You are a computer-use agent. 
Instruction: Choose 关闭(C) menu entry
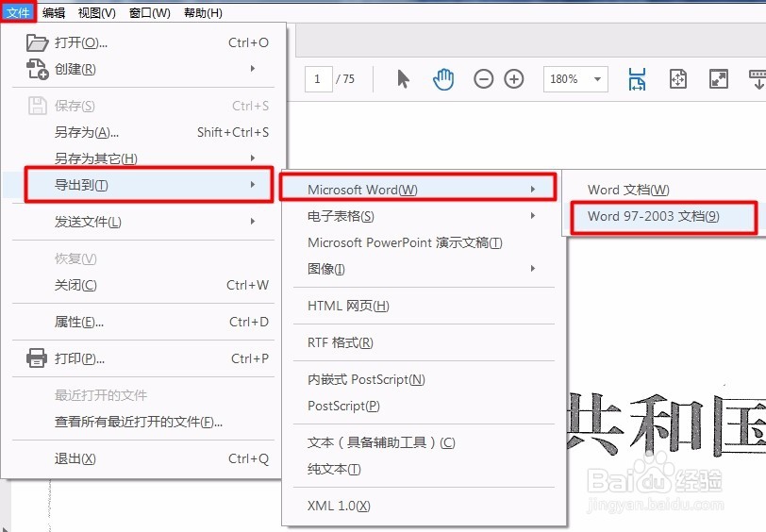coord(143,285)
